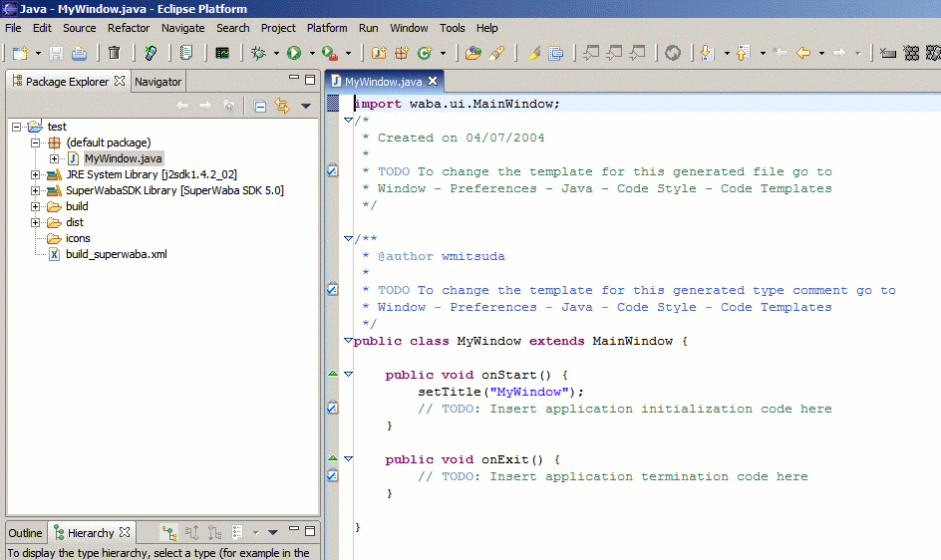Select build_superwaba.xml in Package Explorer
Viewport: 941px width, 560px height.
[x=116, y=254]
